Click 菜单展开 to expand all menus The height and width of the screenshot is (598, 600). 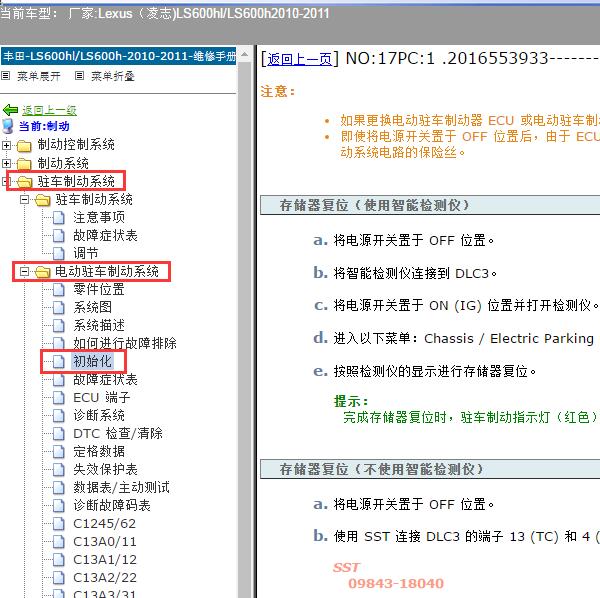(39, 76)
